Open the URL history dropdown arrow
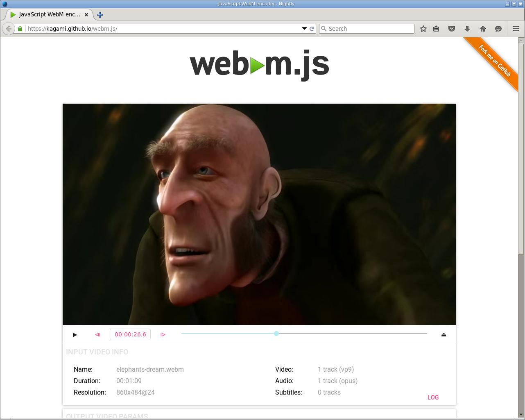The width and height of the screenshot is (525, 420). pyautogui.click(x=304, y=29)
